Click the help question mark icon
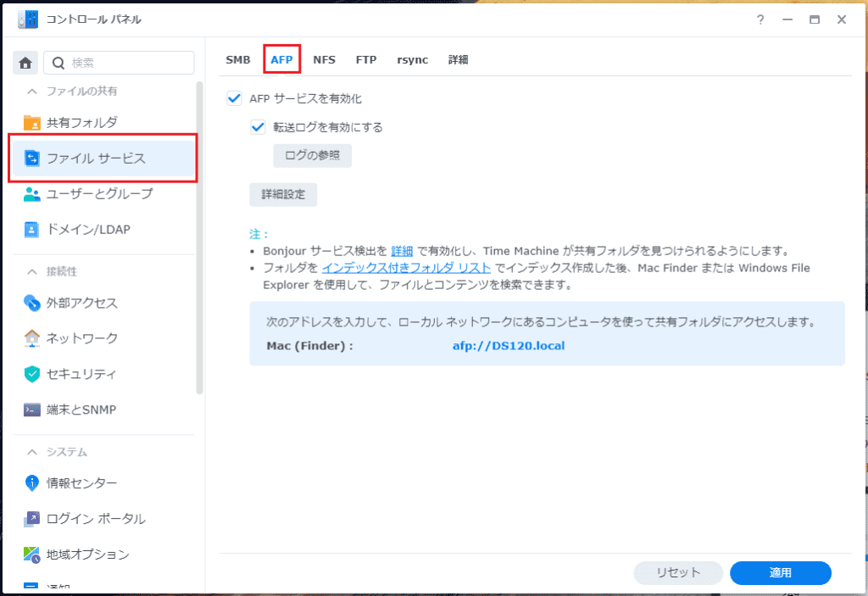868x596 pixels. pos(760,19)
